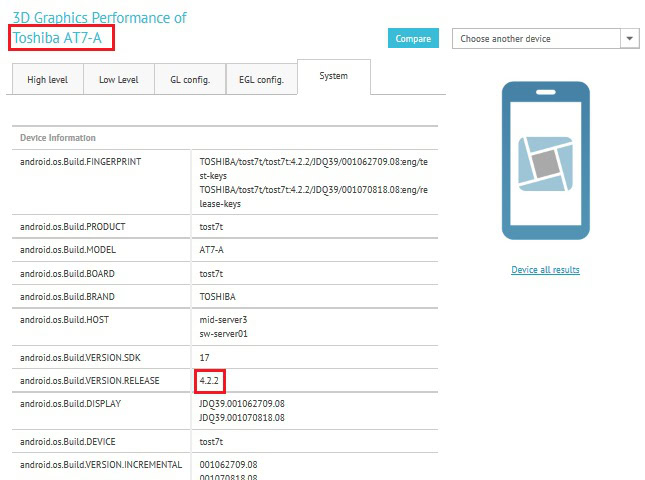The width and height of the screenshot is (645, 480).
Task: Switch to the Low Level tab
Action: pyautogui.click(x=119, y=79)
